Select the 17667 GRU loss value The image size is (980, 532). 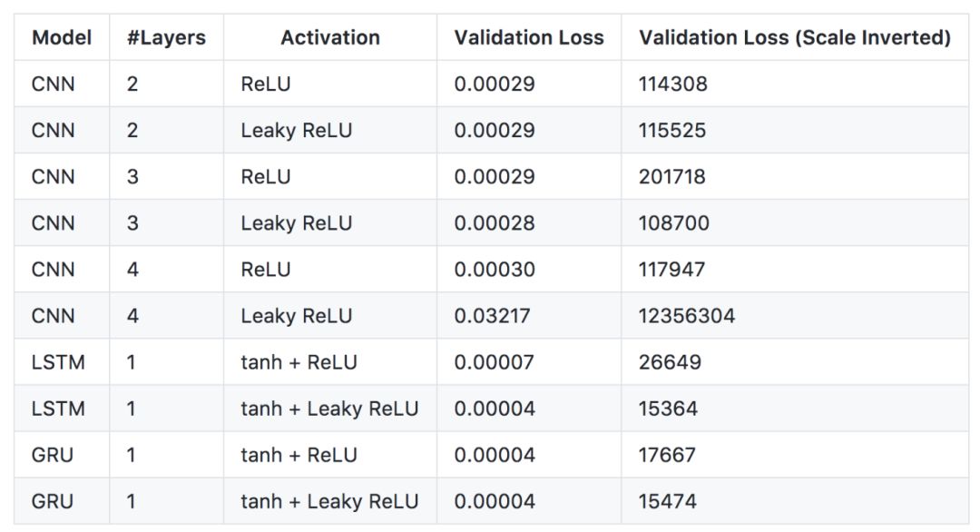(667, 455)
